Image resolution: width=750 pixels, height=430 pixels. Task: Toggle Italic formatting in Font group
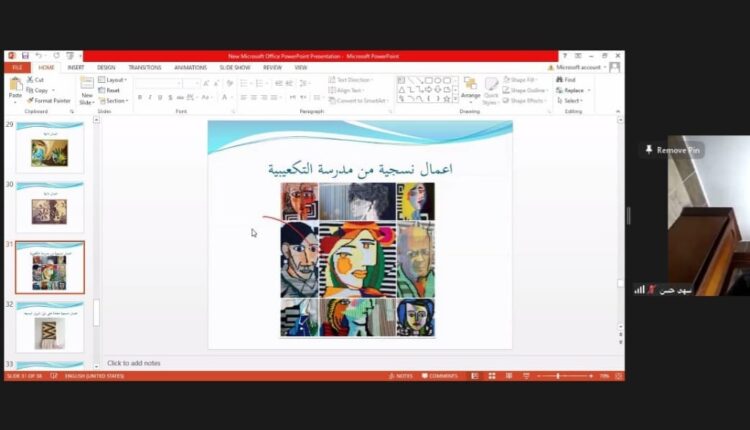tap(150, 98)
